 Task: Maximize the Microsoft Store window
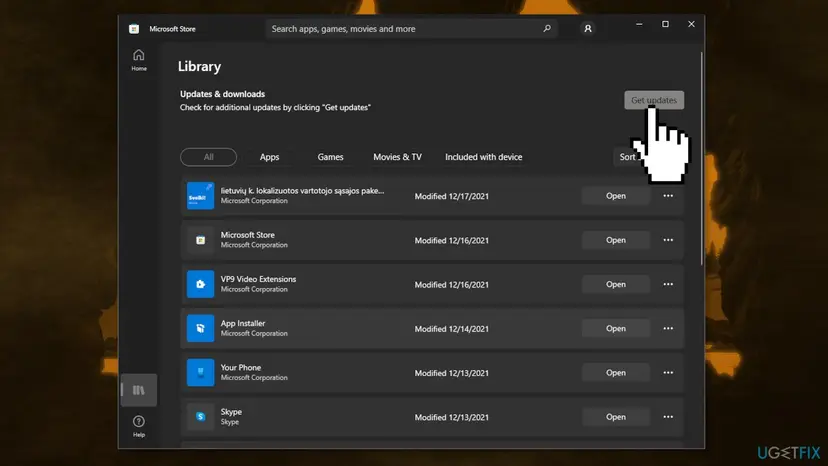click(x=665, y=24)
